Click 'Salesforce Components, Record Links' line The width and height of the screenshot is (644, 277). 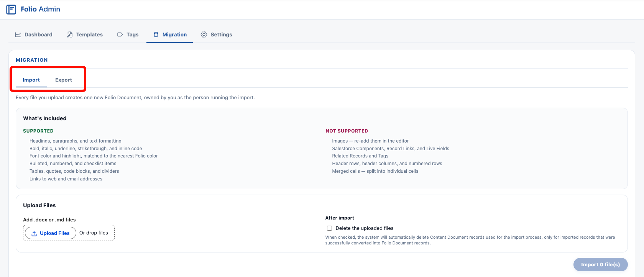[x=391, y=149]
